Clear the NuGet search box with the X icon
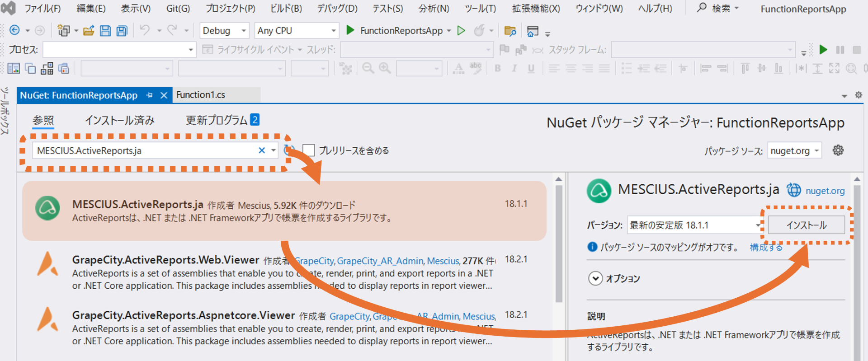The image size is (868, 361). point(262,150)
